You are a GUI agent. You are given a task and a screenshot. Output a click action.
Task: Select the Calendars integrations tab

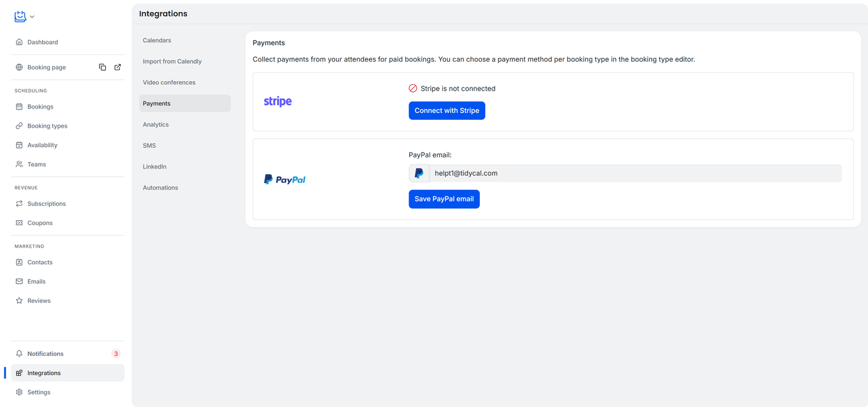click(185, 40)
